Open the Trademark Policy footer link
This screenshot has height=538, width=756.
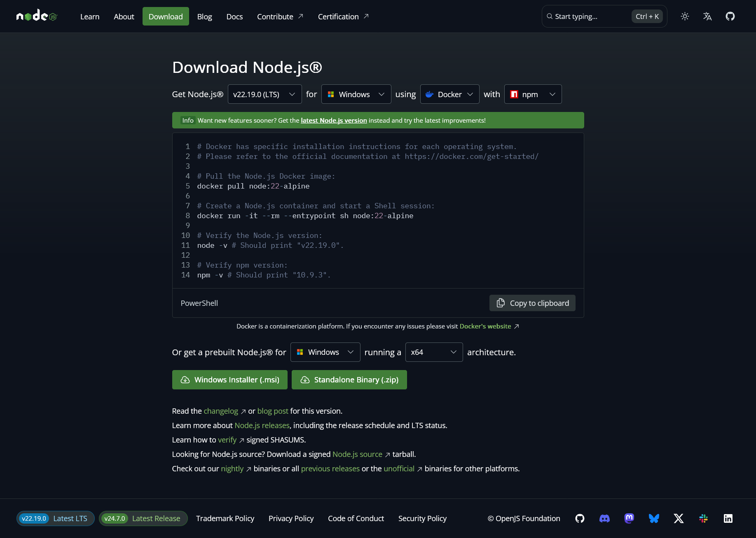tap(225, 519)
